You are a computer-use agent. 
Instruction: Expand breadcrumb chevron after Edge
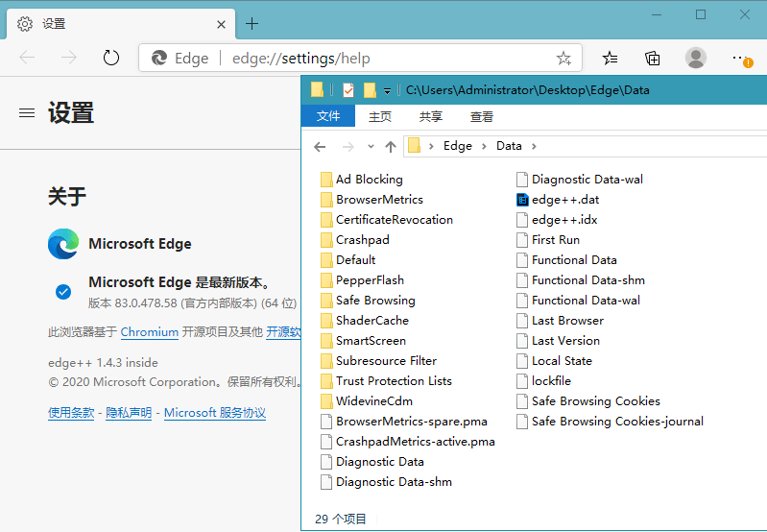484,146
